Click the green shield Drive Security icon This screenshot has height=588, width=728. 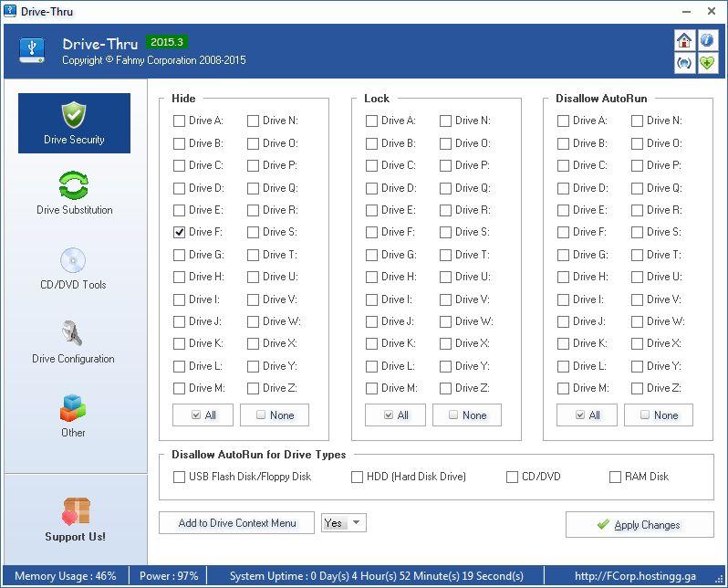(x=74, y=114)
